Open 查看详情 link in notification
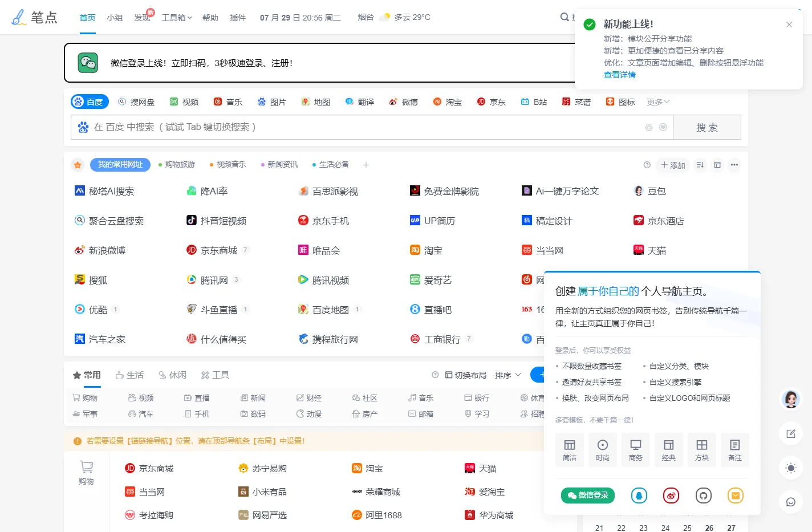Image resolution: width=812 pixels, height=532 pixels. 620,75
